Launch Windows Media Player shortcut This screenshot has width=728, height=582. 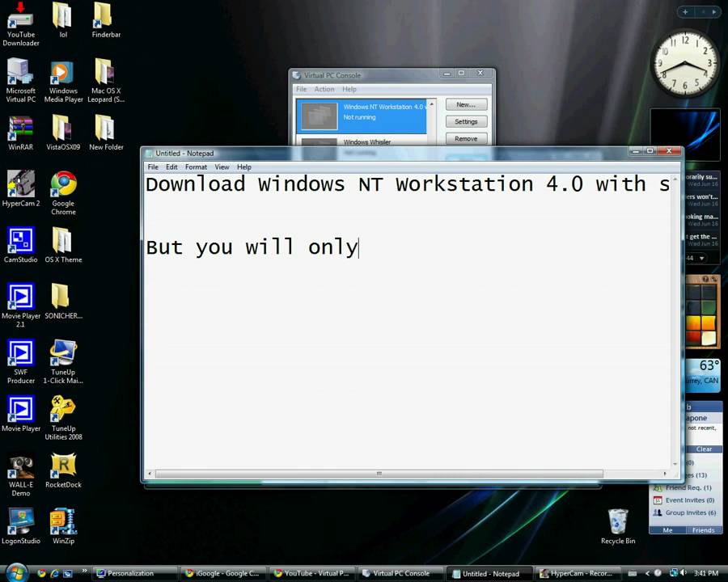[x=63, y=80]
